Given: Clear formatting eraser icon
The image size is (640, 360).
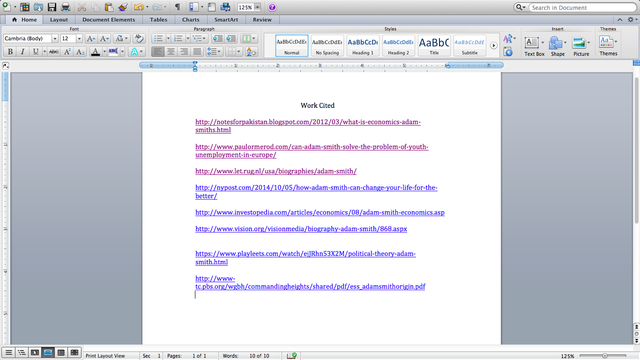Looking at the screenshot, I should pos(139,38).
